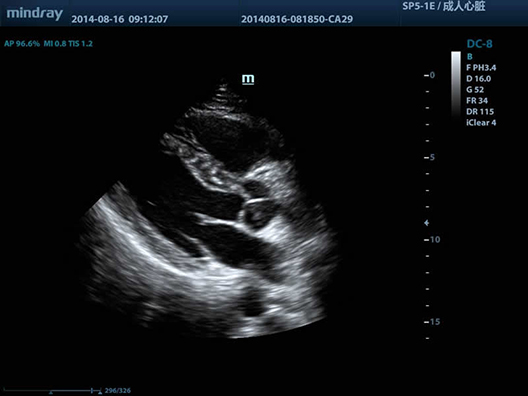Click the exam ID 20140816-081850-CA29

[297, 19]
